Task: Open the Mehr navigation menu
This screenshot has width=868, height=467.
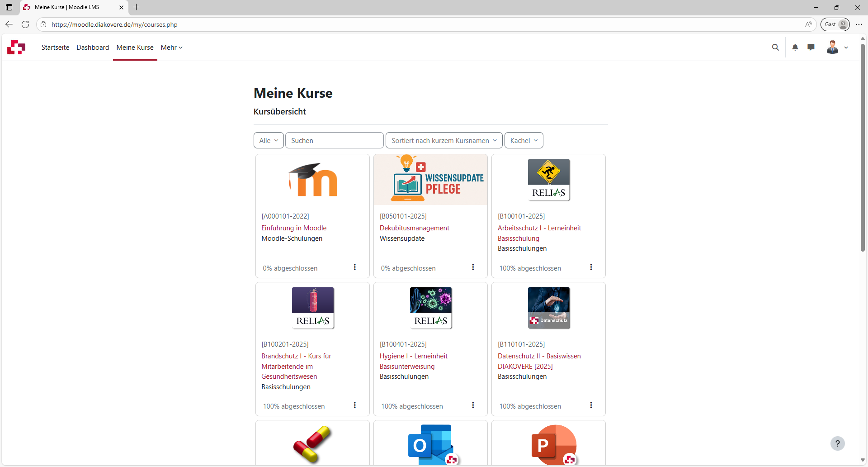Action: coord(171,48)
